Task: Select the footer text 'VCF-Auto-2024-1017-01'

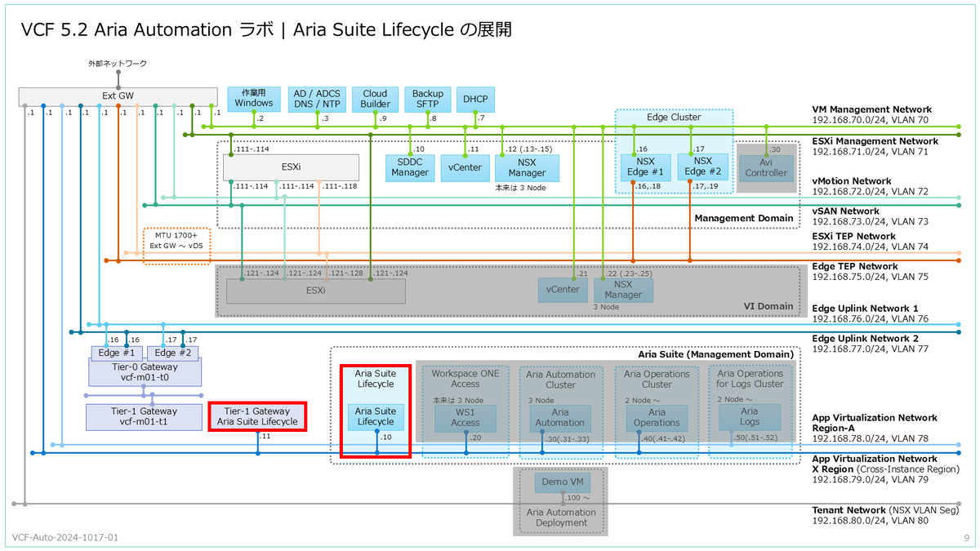Action: 65,538
